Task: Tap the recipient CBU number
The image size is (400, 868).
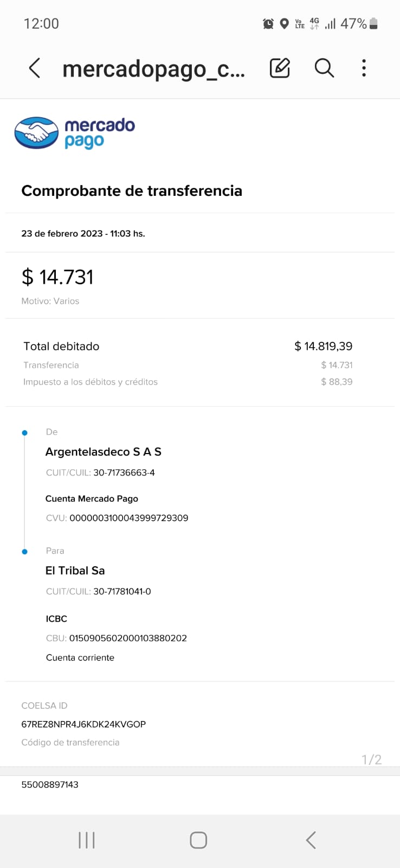Action: coord(128,638)
